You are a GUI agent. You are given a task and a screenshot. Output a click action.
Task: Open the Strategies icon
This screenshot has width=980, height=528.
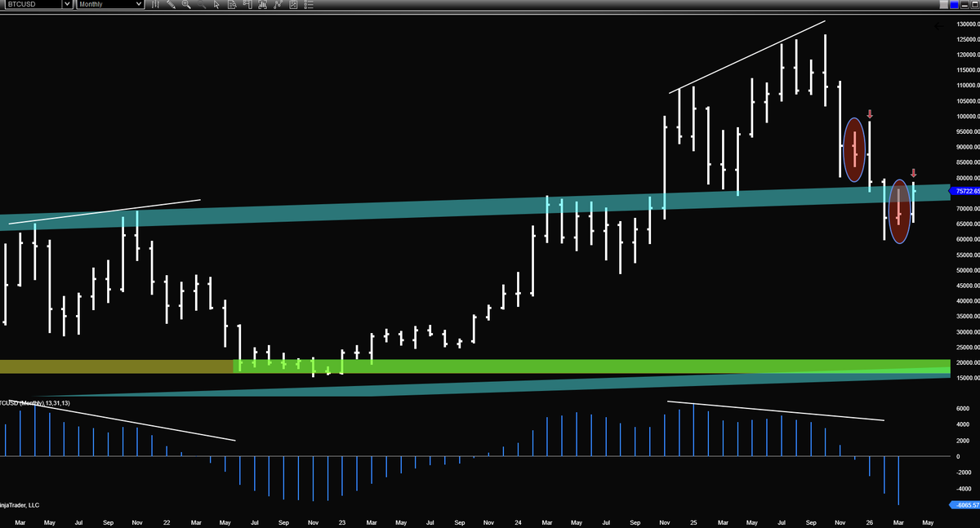point(278,4)
